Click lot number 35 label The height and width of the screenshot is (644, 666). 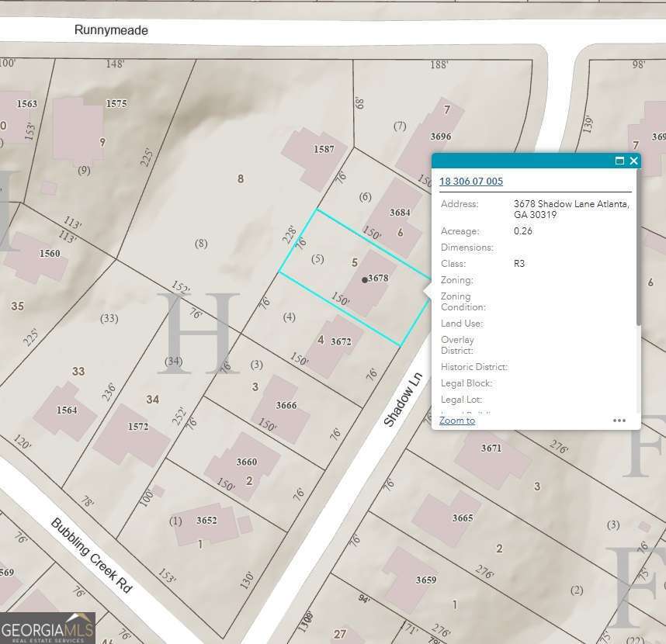[x=17, y=306]
